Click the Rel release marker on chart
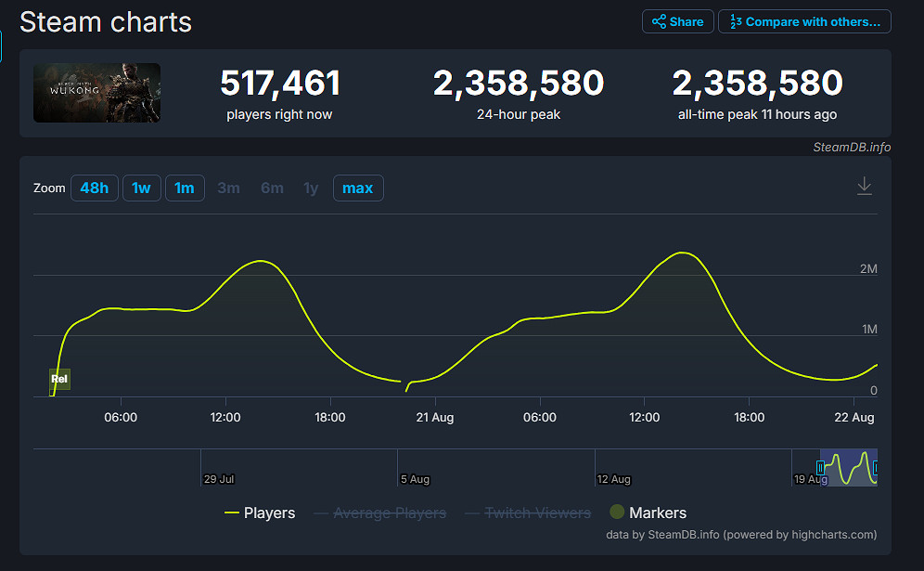Viewport: 924px width, 571px height. (x=59, y=379)
